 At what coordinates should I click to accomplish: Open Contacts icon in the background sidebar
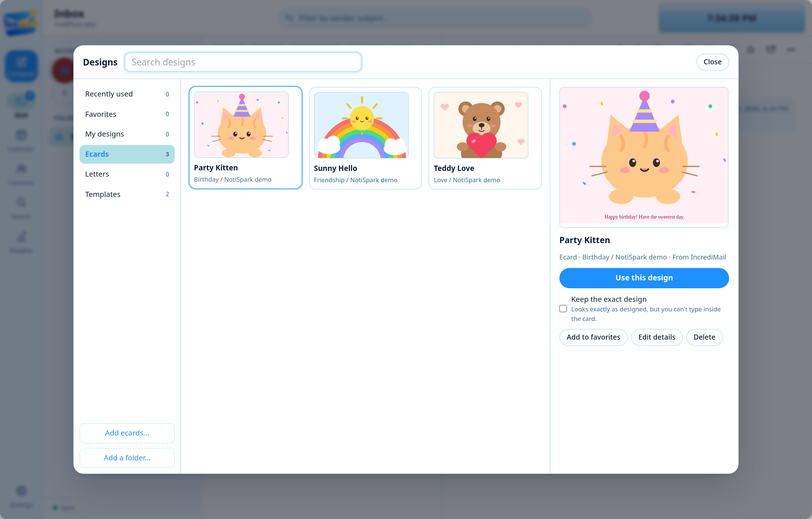tap(21, 175)
